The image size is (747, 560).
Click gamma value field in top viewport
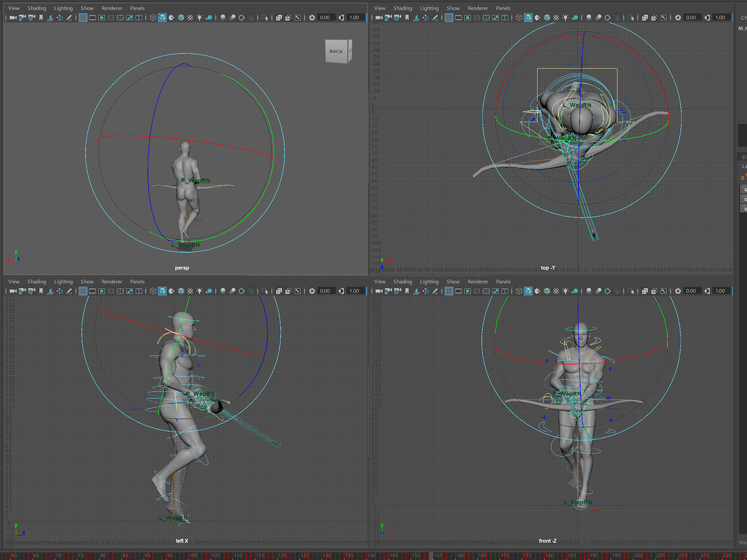(x=720, y=17)
